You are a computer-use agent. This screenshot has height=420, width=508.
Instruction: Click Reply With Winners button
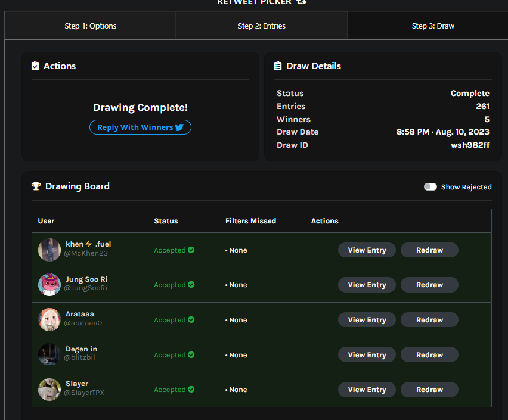coord(140,127)
